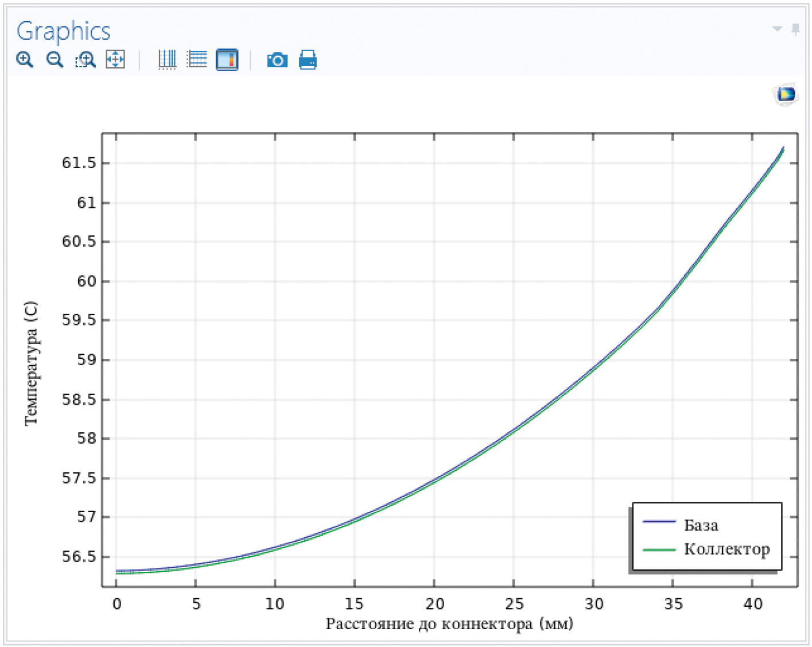Image resolution: width=812 pixels, height=647 pixels.
Task: Click the green legend line for Коллектор
Action: tap(659, 550)
